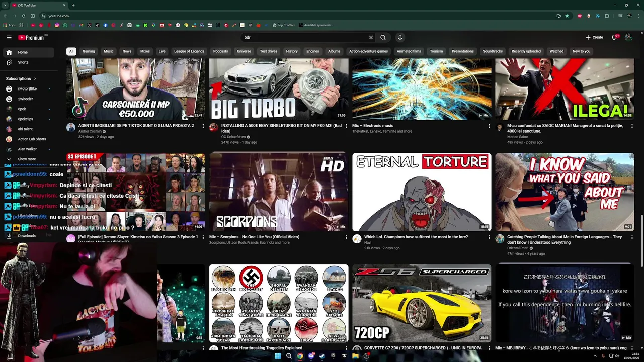Viewport: 644px width, 362px height.
Task: Select the Music filter chip
Action: point(109,51)
